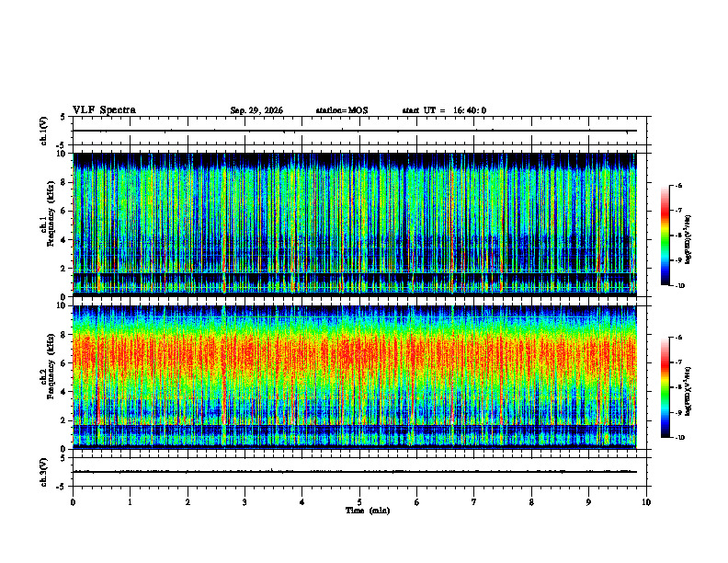Screen dimensions: 728x563
Task: Click the ch.1 Frequency (kHz) axis label
Action: (x=48, y=224)
